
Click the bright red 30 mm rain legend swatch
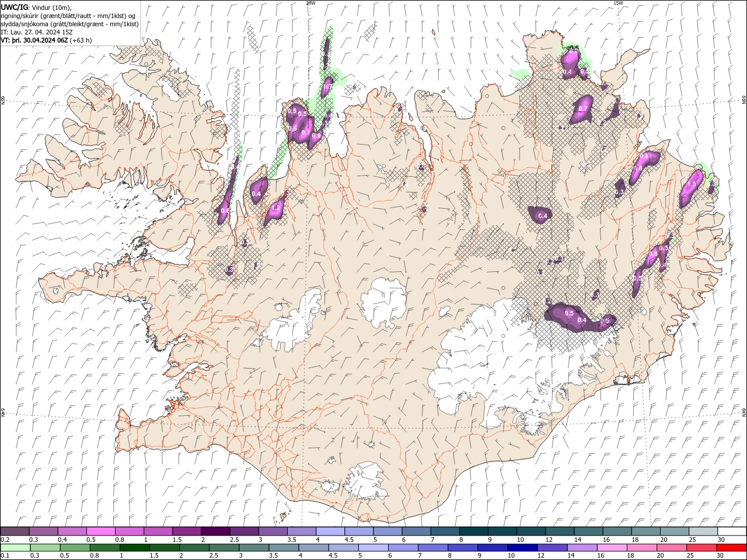[x=731, y=548]
